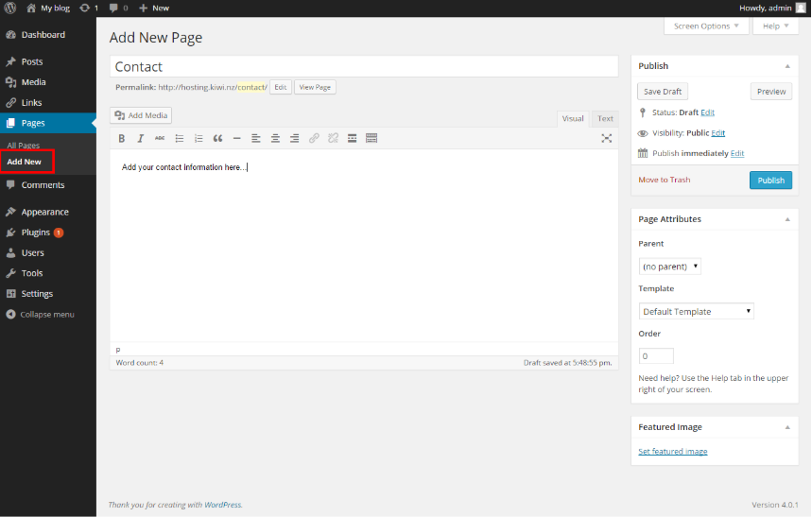The height and width of the screenshot is (517, 812).
Task: Click into the editor content area
Action: (x=364, y=246)
